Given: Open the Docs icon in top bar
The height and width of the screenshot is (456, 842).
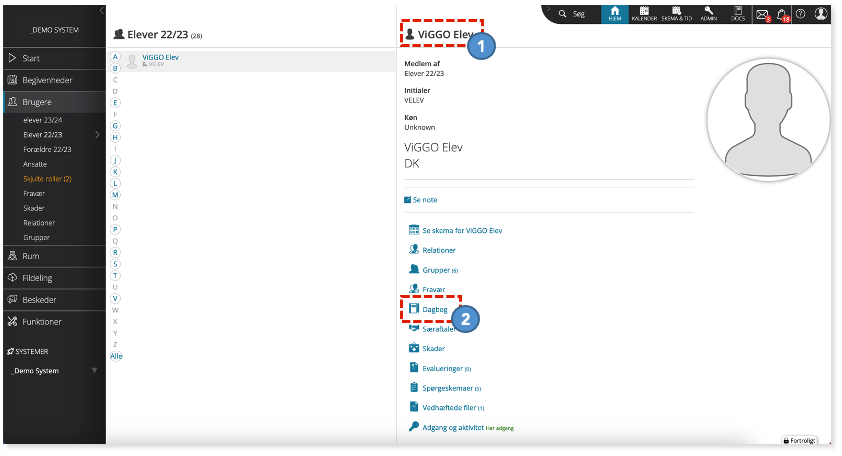Looking at the screenshot, I should [738, 14].
